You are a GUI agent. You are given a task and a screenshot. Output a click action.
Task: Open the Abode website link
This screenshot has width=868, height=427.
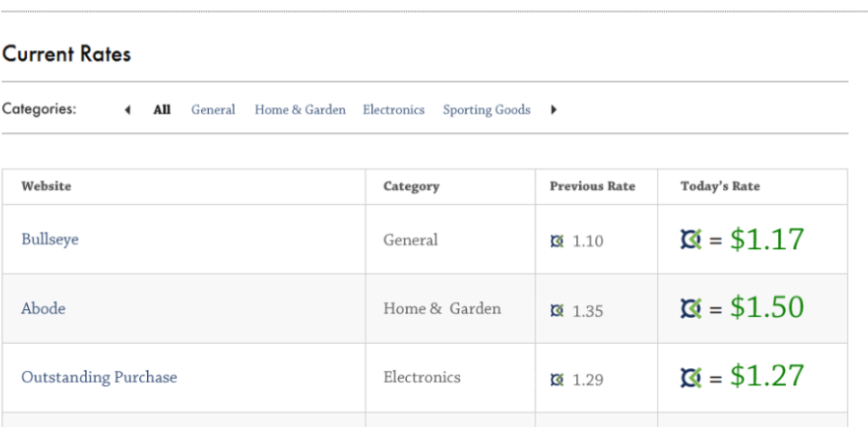click(x=43, y=308)
